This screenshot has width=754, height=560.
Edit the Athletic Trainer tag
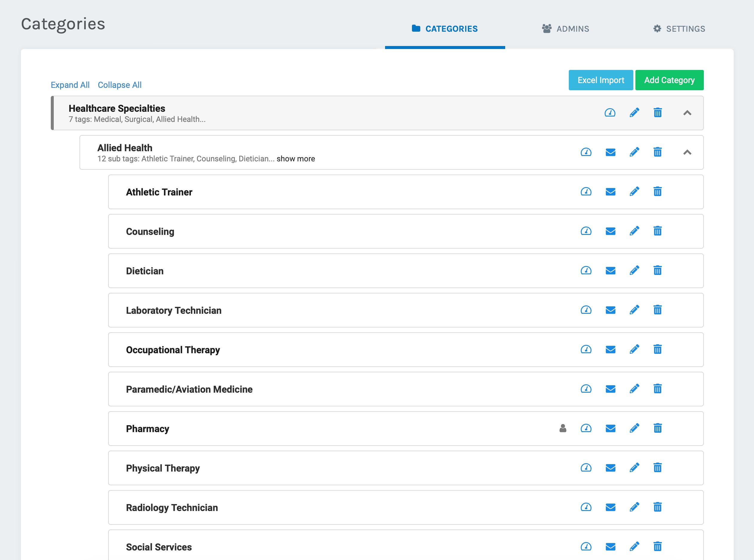[634, 192]
